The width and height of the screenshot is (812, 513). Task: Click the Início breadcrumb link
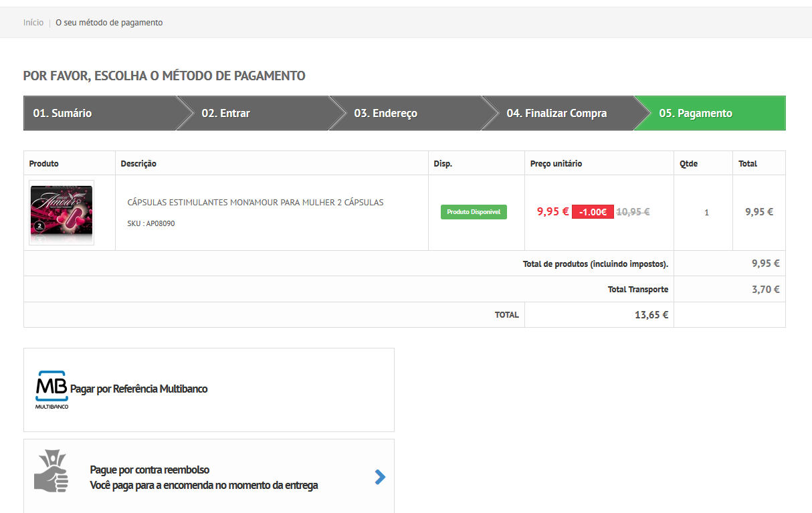(x=33, y=23)
